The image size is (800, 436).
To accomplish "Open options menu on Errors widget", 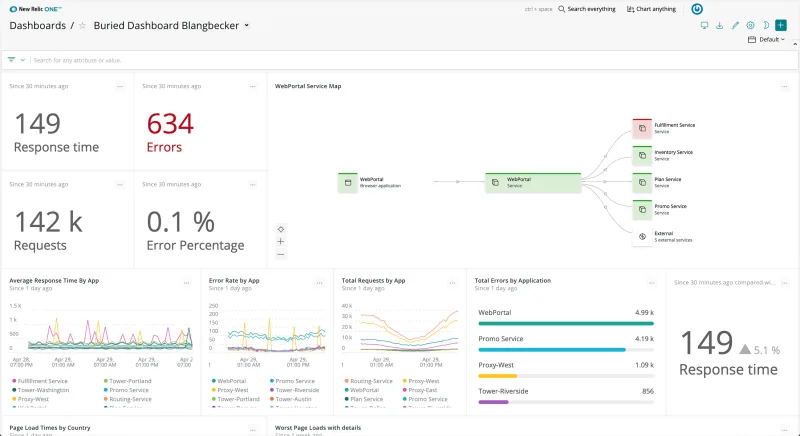I will click(x=253, y=87).
